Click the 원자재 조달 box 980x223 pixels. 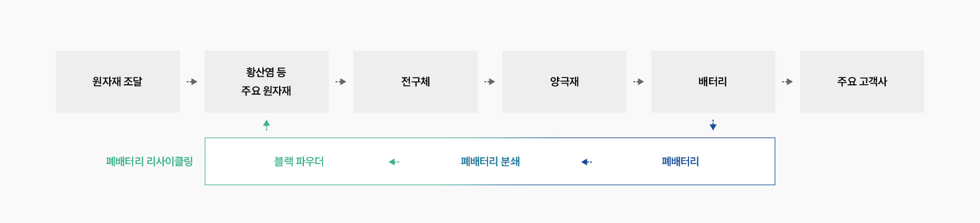(118, 82)
